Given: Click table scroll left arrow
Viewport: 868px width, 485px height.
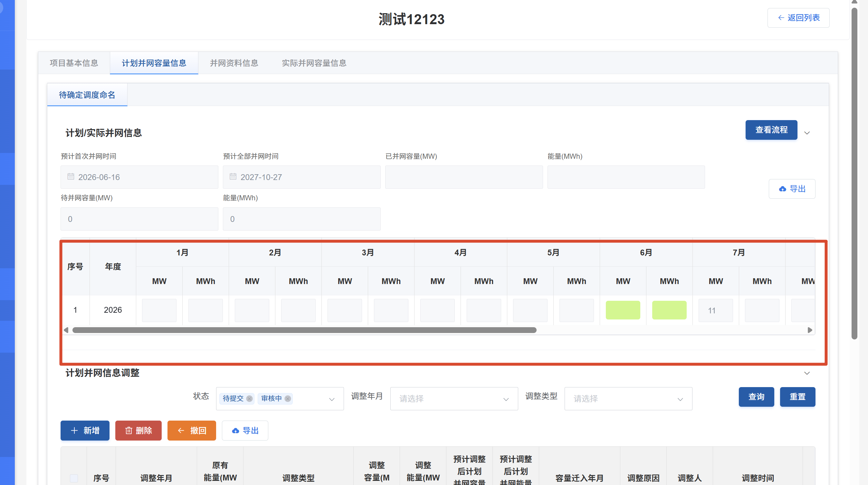Looking at the screenshot, I should [x=66, y=330].
